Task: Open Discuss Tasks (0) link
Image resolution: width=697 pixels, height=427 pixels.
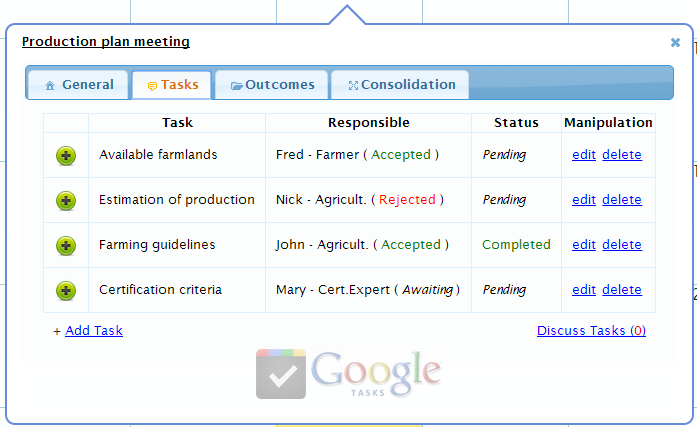Action: [x=591, y=331]
